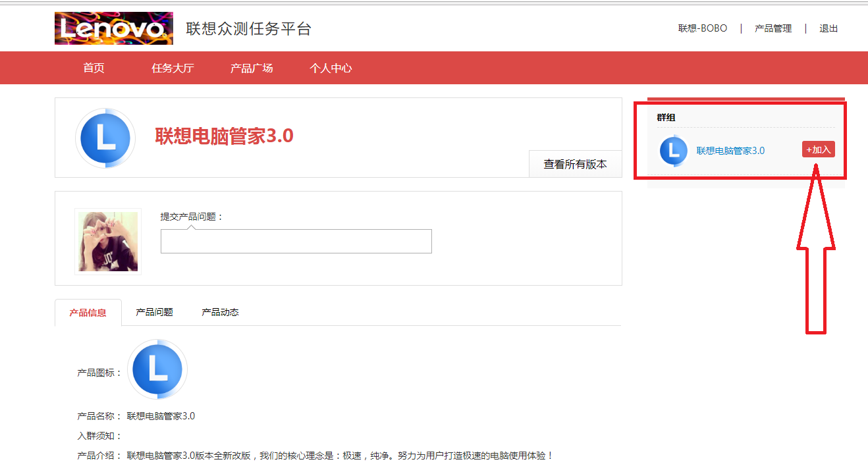Viewport: 868px width, 474px height.
Task: Click the 产品名称： label text
Action: [99, 416]
